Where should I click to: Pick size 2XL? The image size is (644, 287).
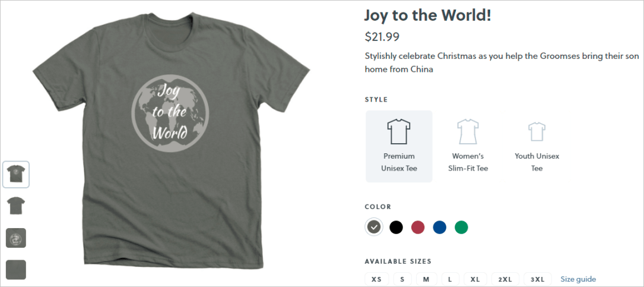[x=505, y=279]
